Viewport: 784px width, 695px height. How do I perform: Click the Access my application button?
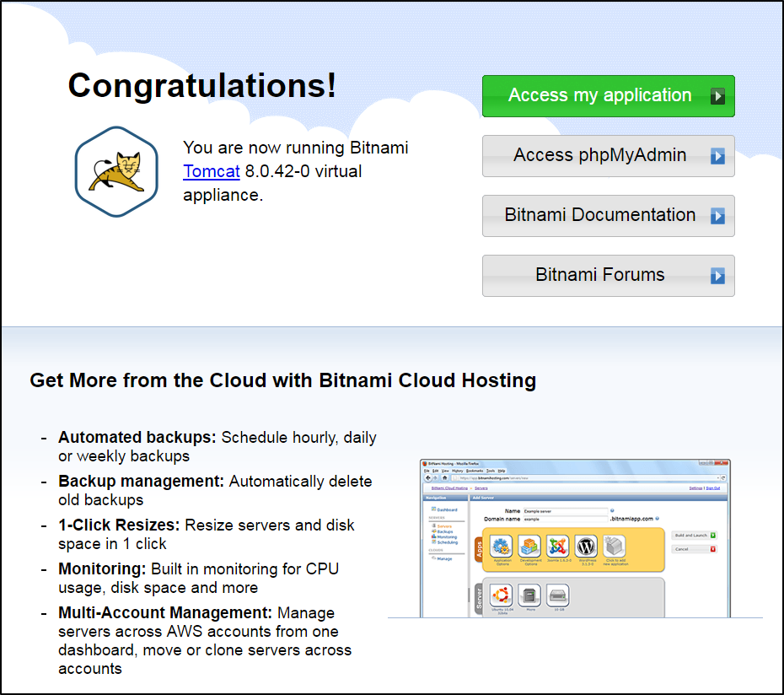point(608,96)
